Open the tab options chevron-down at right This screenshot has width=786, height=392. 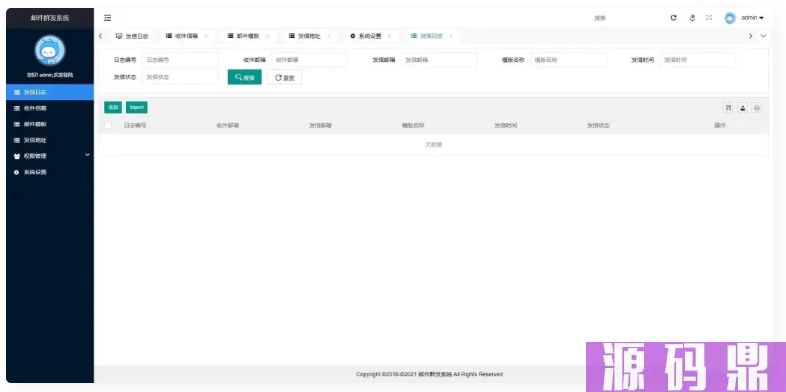tap(763, 36)
